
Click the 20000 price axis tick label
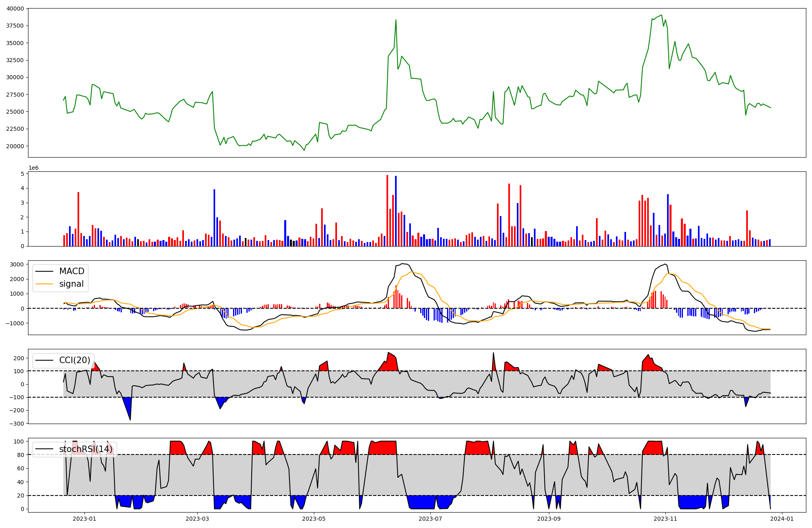point(15,146)
